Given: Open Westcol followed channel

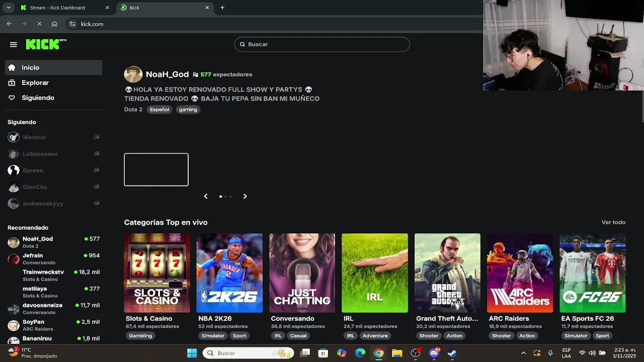Looking at the screenshot, I should pyautogui.click(x=53, y=137).
